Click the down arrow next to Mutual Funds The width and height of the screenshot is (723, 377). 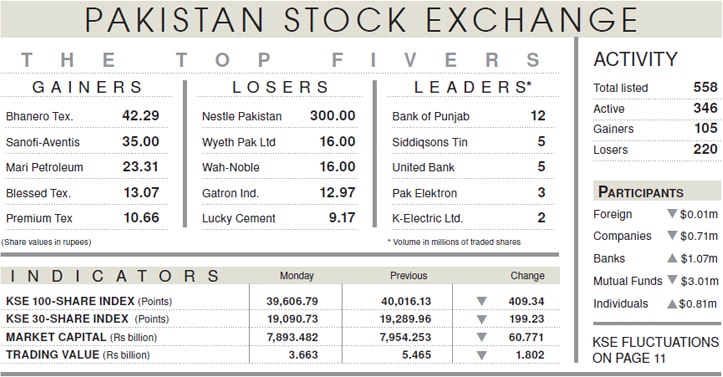coord(672,280)
